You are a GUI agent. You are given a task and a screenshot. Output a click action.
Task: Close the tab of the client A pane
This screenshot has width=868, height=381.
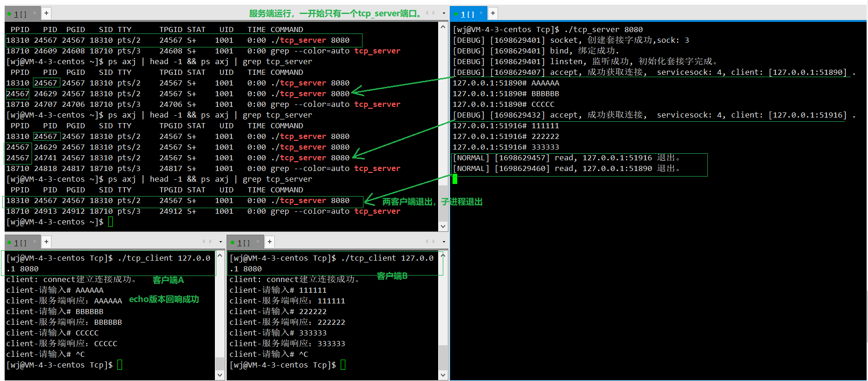34,242
